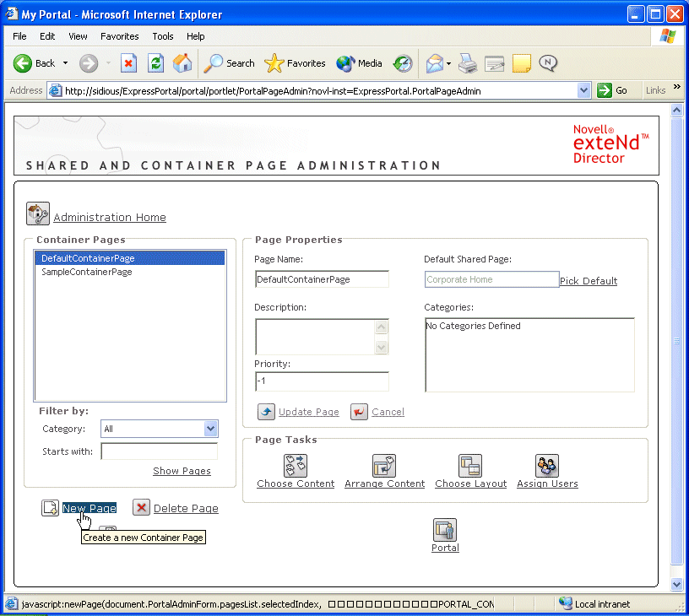
Task: Click the yellow Discuss note icon
Action: click(522, 63)
